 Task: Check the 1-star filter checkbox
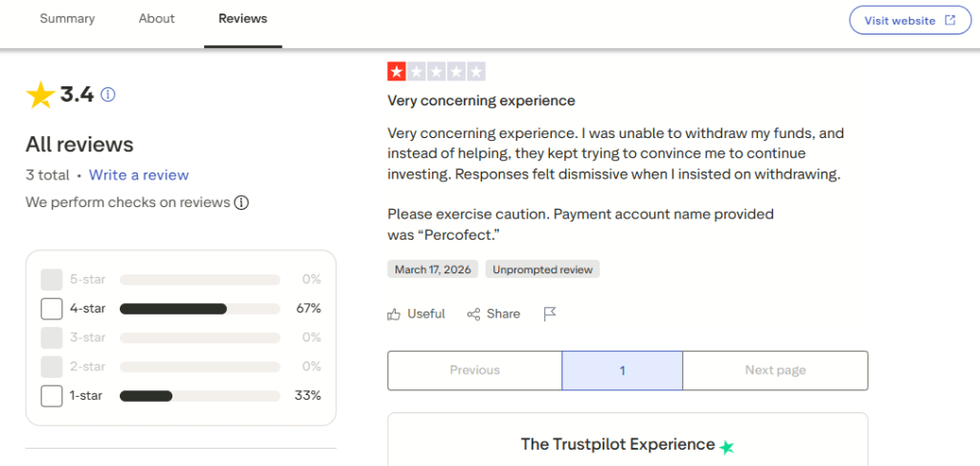(52, 395)
